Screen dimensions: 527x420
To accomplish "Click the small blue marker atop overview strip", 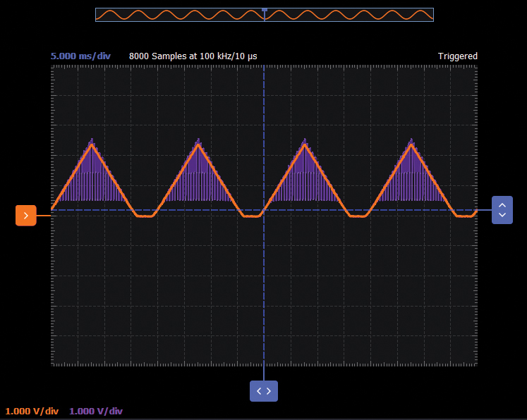I will pyautogui.click(x=265, y=9).
